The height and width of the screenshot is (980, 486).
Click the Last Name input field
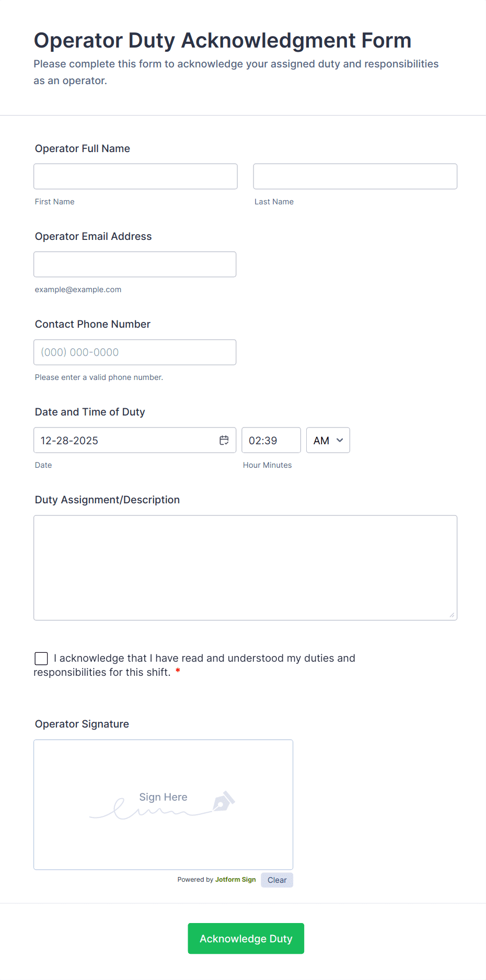(355, 176)
